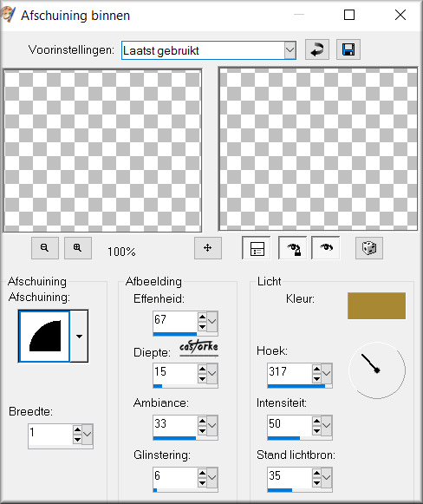Viewport: 423px width, 504px height.
Task: Increase Diepte value with up arrow
Action: 202,369
